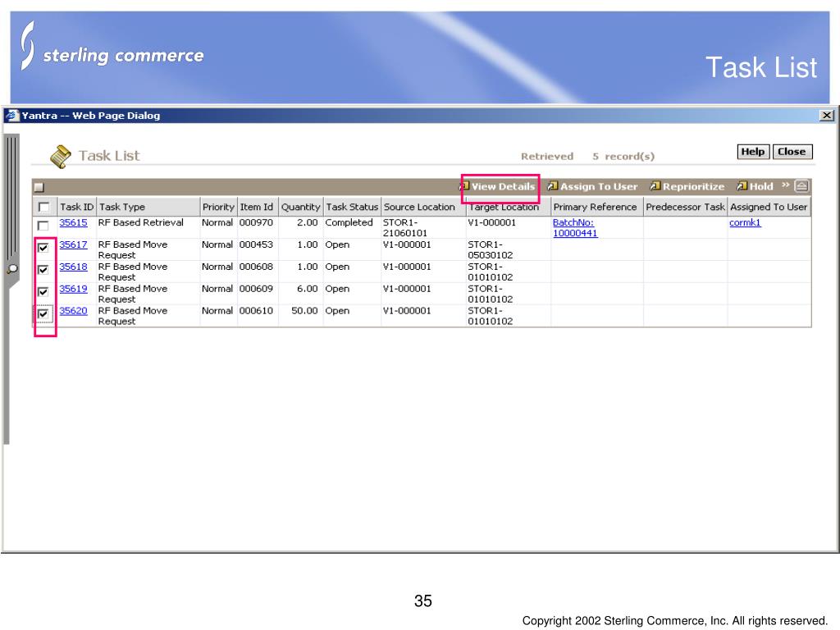Click the Task ID column header
The image size is (840, 630).
76,207
